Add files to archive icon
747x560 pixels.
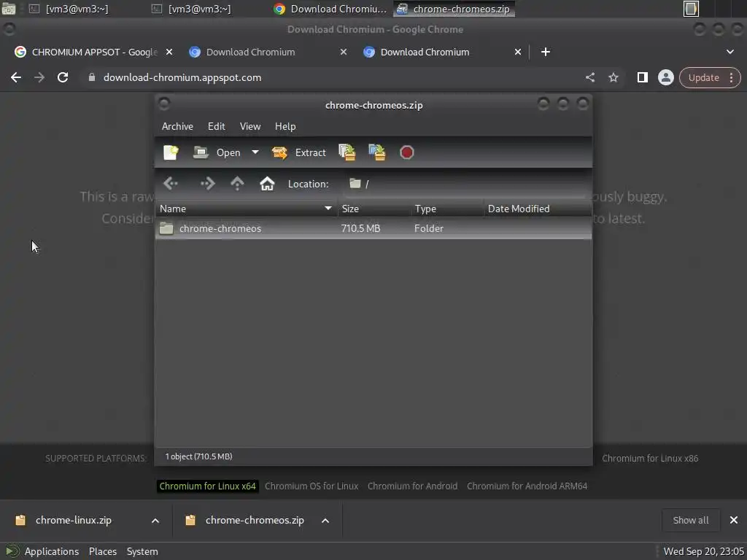pos(347,152)
